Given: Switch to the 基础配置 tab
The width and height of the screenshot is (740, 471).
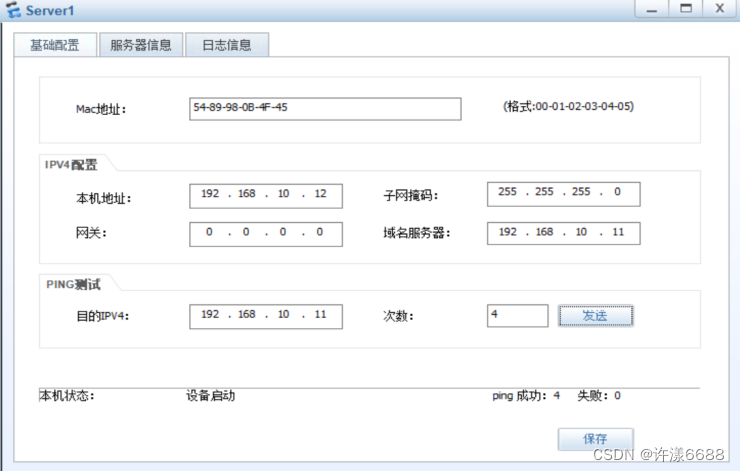Looking at the screenshot, I should (x=55, y=45).
